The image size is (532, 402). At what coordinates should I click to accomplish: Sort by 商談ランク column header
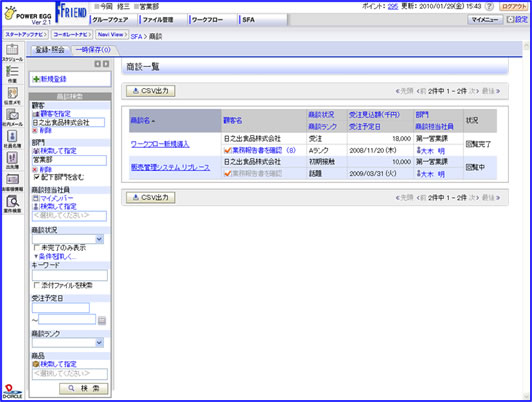click(323, 127)
